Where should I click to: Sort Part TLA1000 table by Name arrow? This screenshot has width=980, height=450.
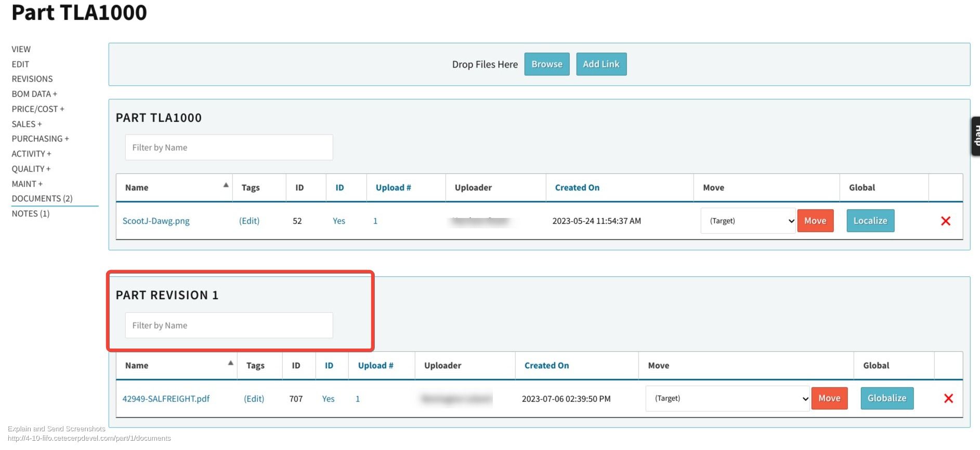click(x=226, y=185)
